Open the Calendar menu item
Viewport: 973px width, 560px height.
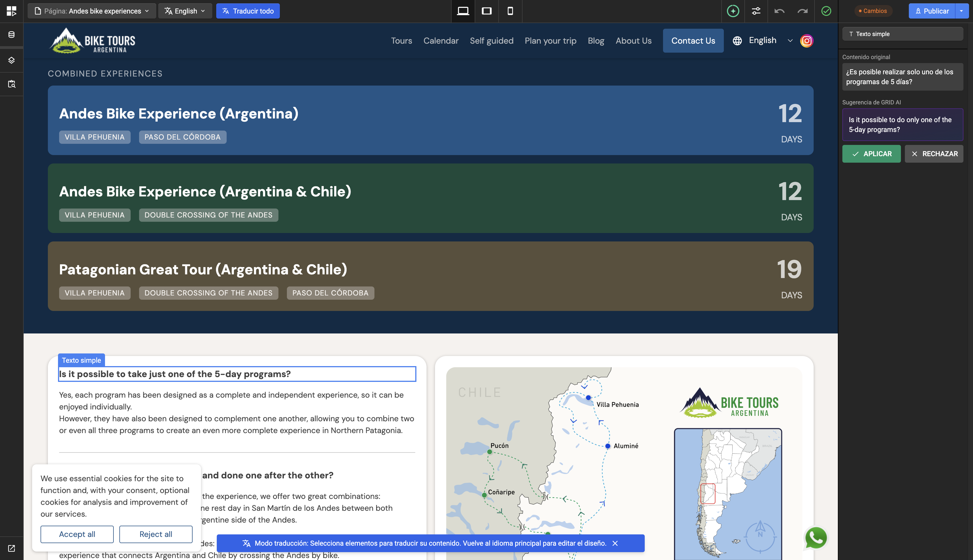441,41
